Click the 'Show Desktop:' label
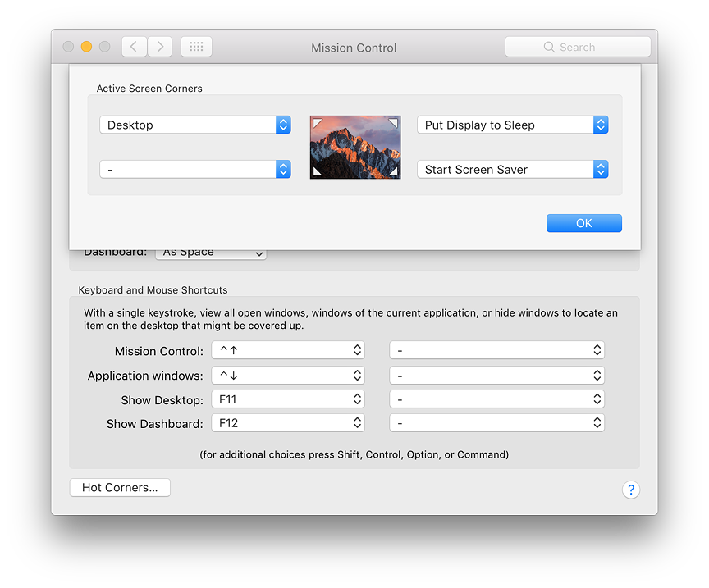The height and width of the screenshot is (588, 709). 162,400
